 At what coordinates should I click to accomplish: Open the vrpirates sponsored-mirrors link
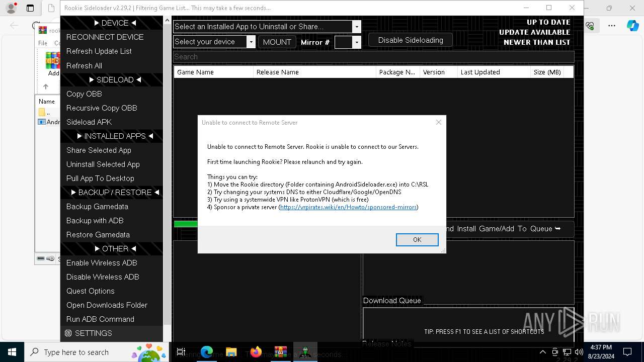(348, 207)
